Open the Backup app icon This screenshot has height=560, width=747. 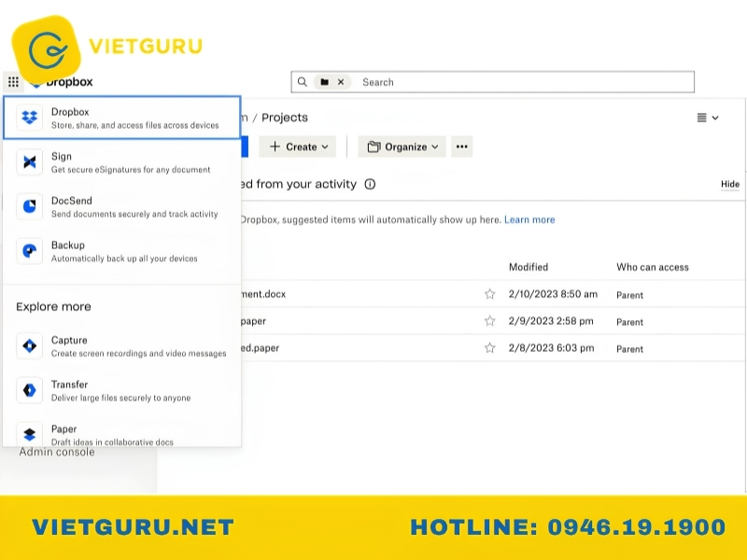point(30,251)
